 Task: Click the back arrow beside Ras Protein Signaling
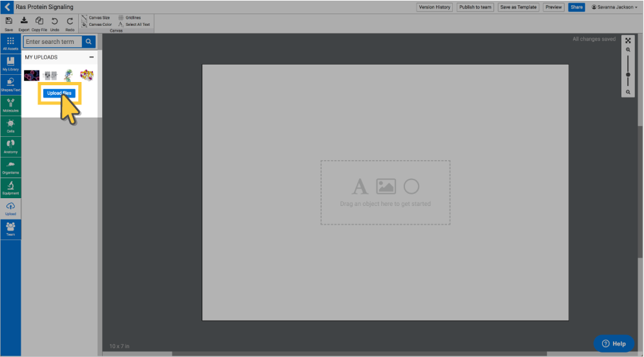[7, 7]
